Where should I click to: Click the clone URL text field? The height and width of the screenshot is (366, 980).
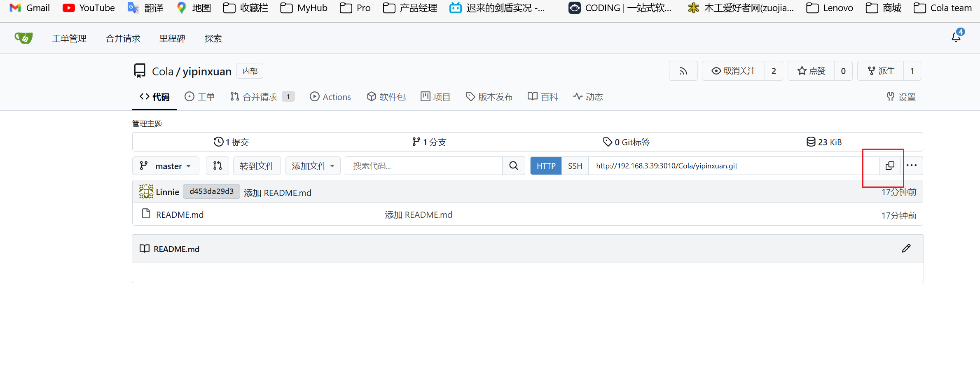pyautogui.click(x=734, y=166)
